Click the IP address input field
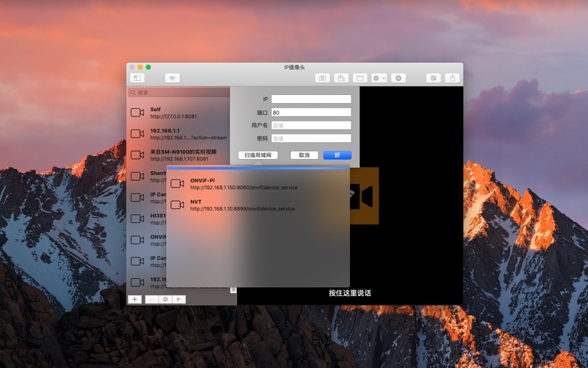The width and height of the screenshot is (588, 368). (311, 99)
